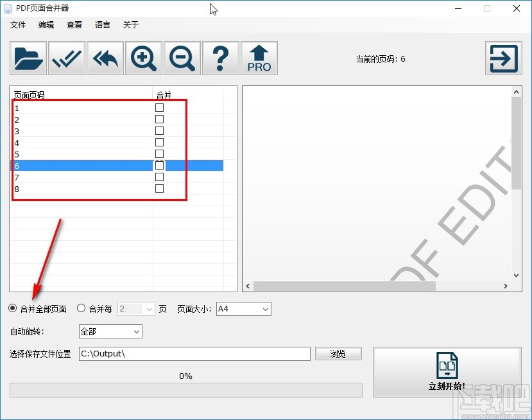Open help with the question mark icon
The image size is (532, 420).
pyautogui.click(x=220, y=58)
